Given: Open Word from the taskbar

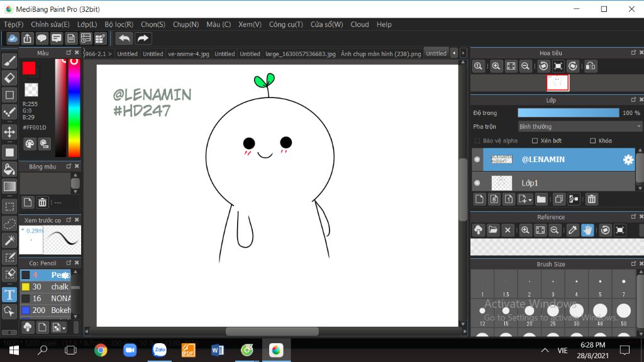Looking at the screenshot, I should (x=217, y=350).
